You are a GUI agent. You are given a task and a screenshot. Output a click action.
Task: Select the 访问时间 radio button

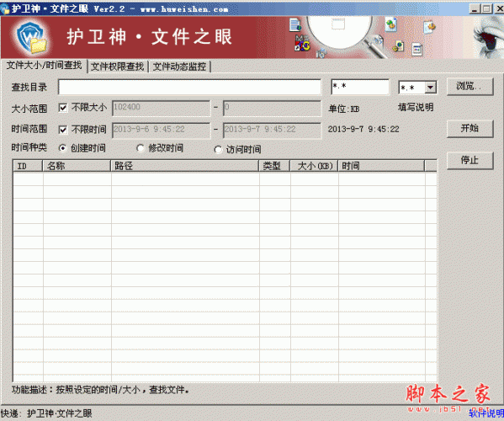[x=218, y=150]
